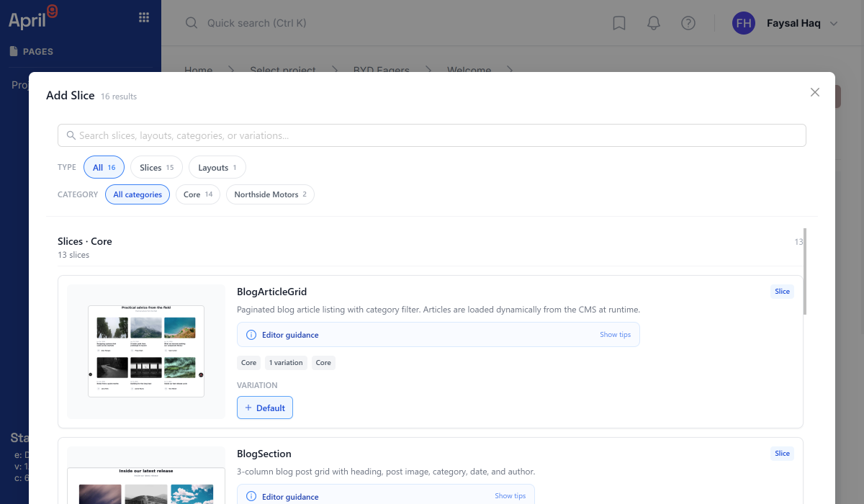Screen dimensions: 864x504
Task: Filter by Core category
Action: click(x=198, y=194)
